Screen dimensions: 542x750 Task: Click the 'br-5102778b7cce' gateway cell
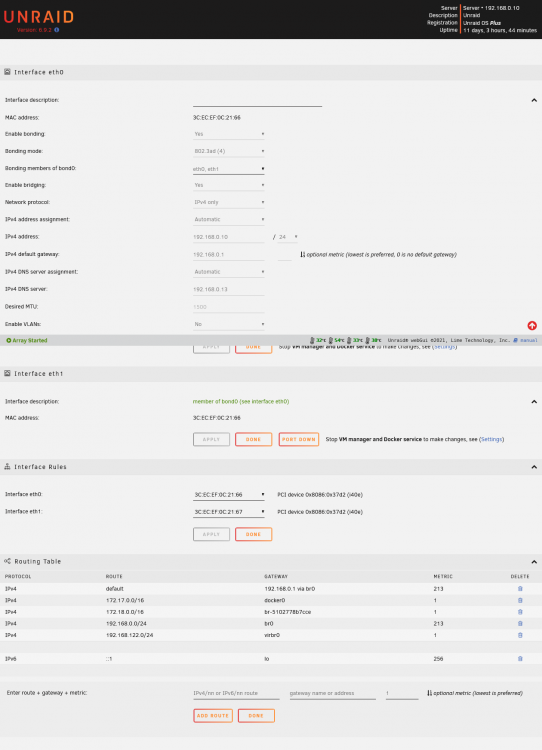pyautogui.click(x=288, y=612)
